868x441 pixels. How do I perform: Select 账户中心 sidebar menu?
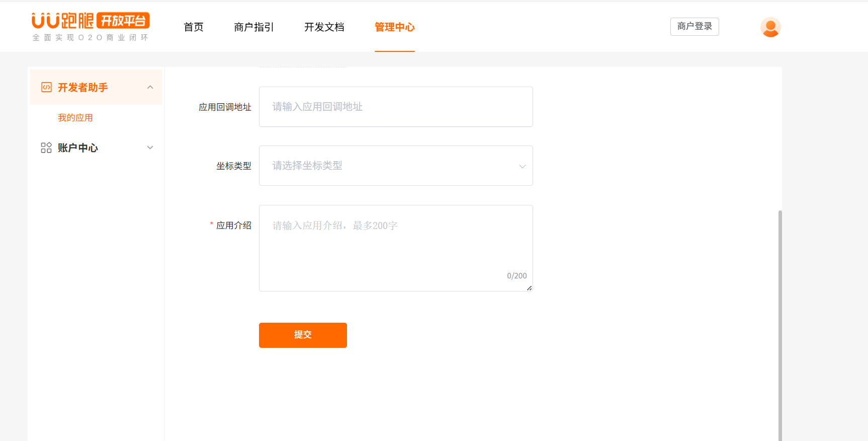(x=96, y=148)
